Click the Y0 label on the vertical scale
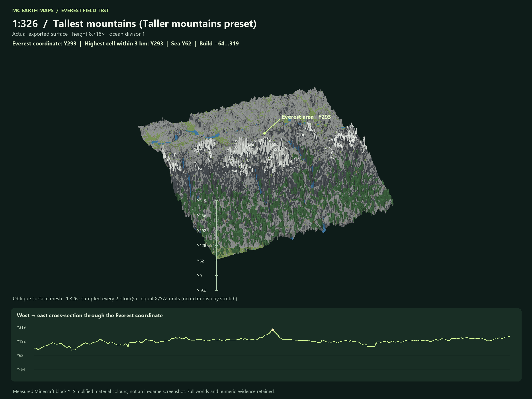The image size is (532, 399). click(199, 276)
